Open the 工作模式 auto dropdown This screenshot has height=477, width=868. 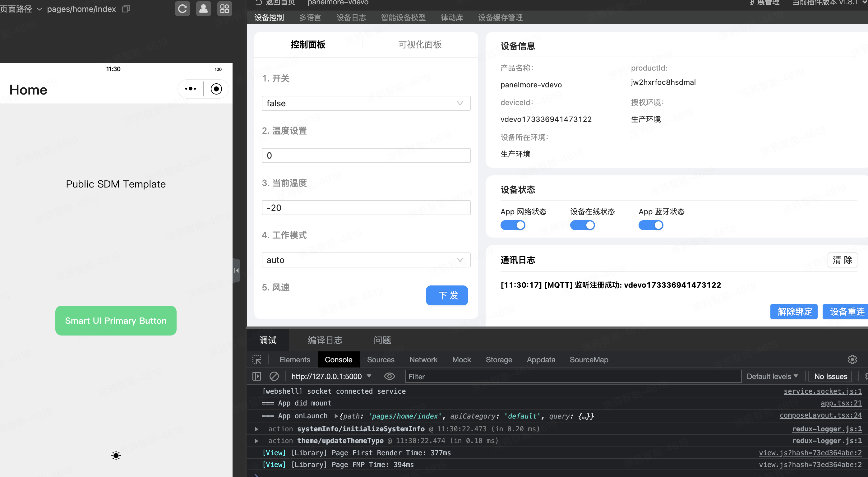pyautogui.click(x=366, y=260)
